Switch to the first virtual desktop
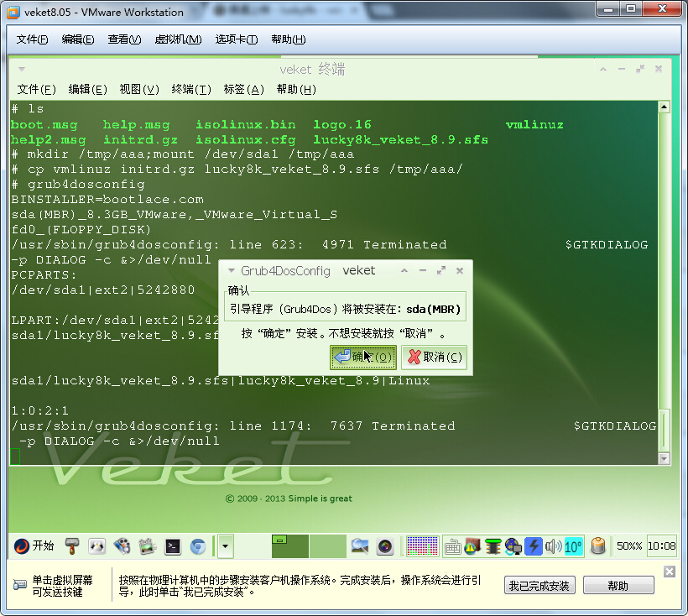Viewport: 688px width, 616px height. click(x=290, y=546)
